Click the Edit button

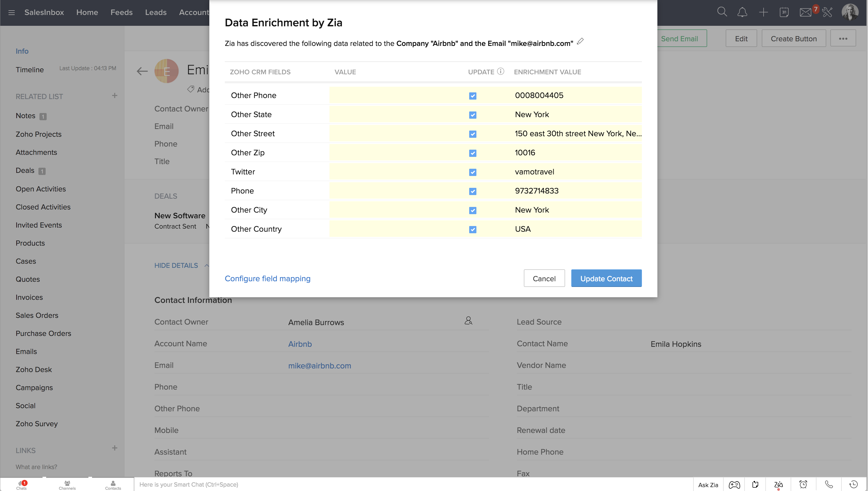pyautogui.click(x=741, y=38)
